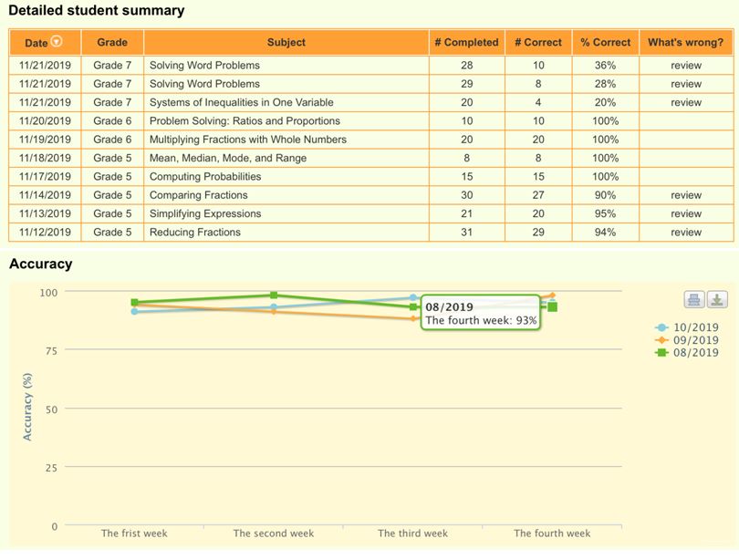
Task: Click the 31 completed value for Reducing Fractions
Action: coord(466,233)
